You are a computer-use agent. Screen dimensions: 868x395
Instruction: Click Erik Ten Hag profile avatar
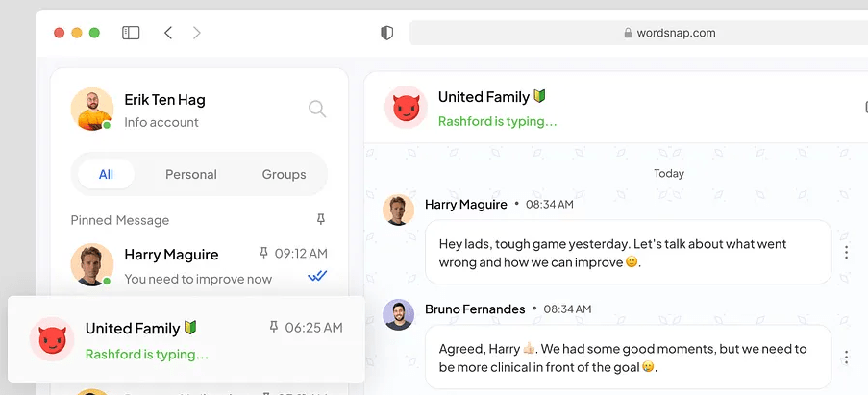coord(92,110)
